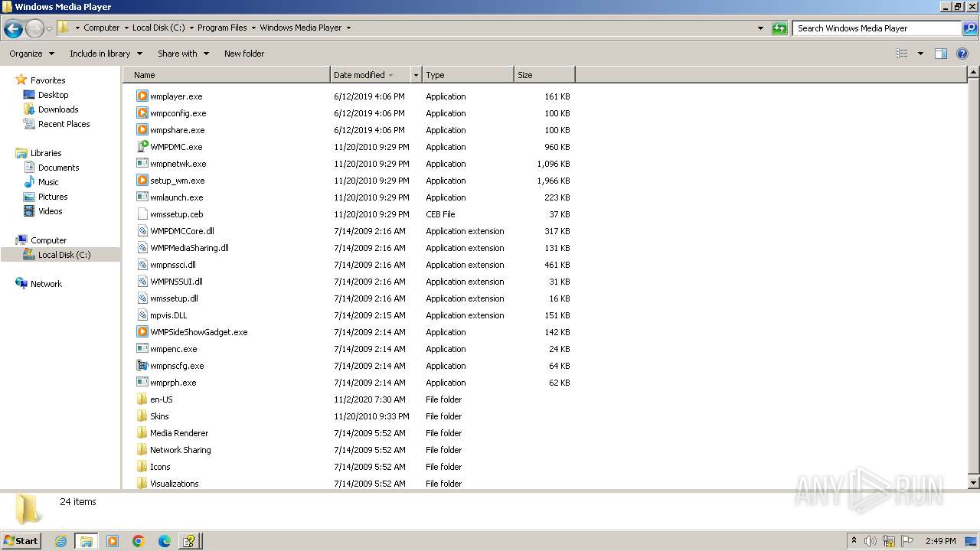Screen dimensions: 980x551
Task: Select the wmlaunch.exe file icon
Action: tap(142, 197)
